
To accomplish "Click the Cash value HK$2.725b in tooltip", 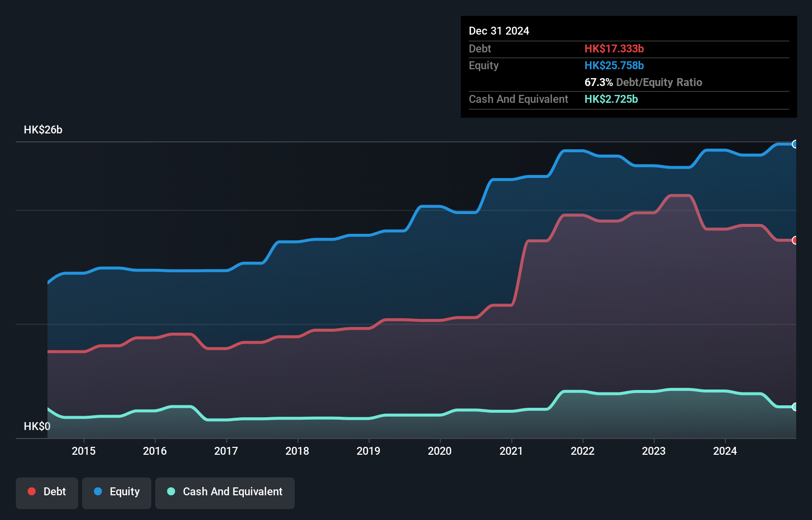I will tap(611, 99).
